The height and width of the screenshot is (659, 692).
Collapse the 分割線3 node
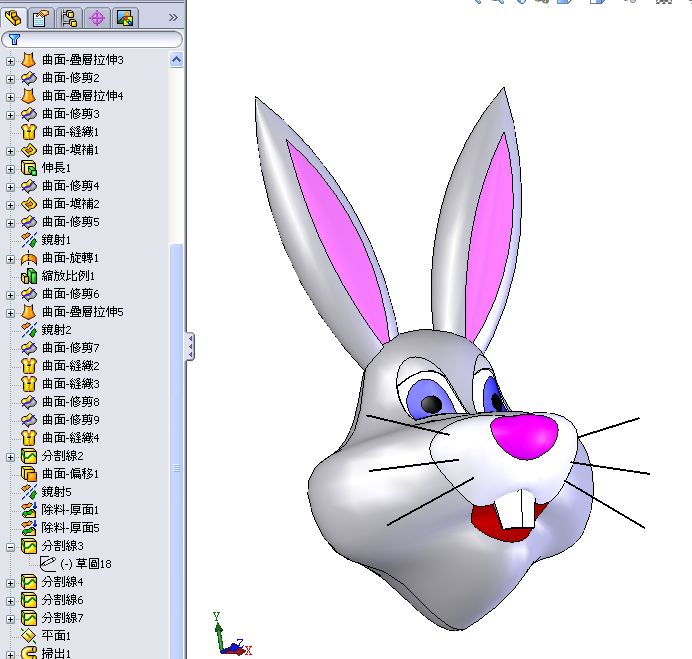pos(10,547)
